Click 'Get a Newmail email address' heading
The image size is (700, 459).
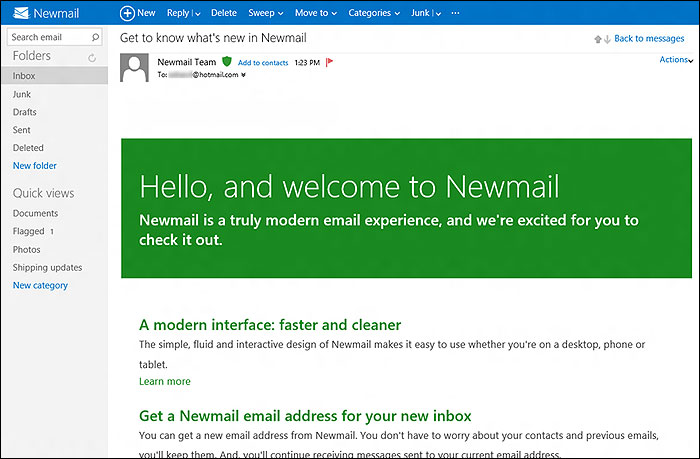coord(305,416)
